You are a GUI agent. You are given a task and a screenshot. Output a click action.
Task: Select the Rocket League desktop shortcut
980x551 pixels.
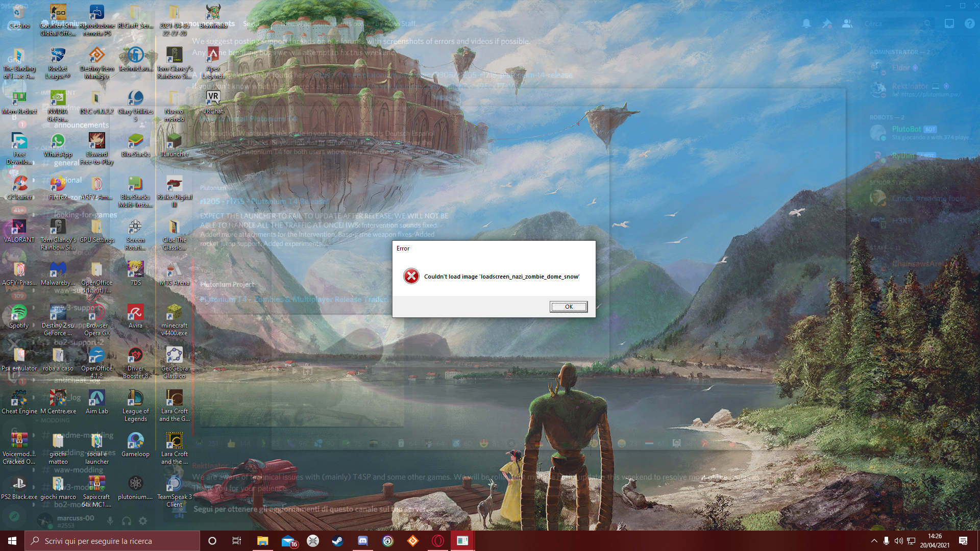coord(58,63)
